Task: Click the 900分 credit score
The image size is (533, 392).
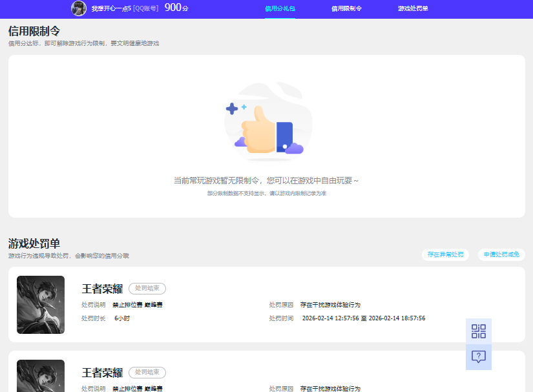Action: (x=176, y=8)
